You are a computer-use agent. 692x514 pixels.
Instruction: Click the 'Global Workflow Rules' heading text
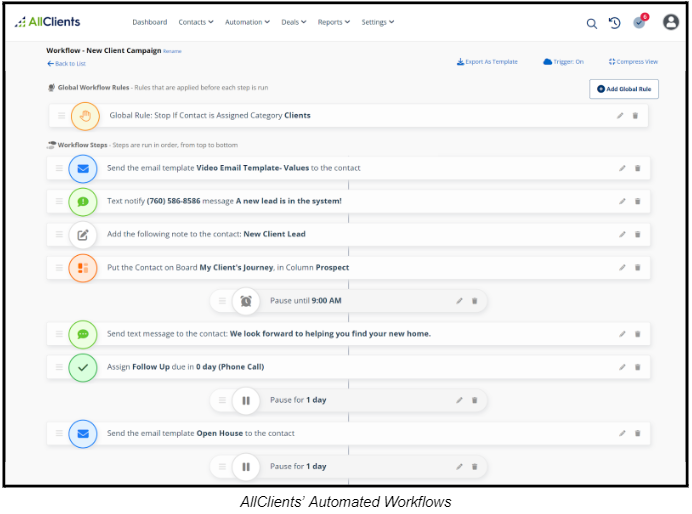coord(93,88)
